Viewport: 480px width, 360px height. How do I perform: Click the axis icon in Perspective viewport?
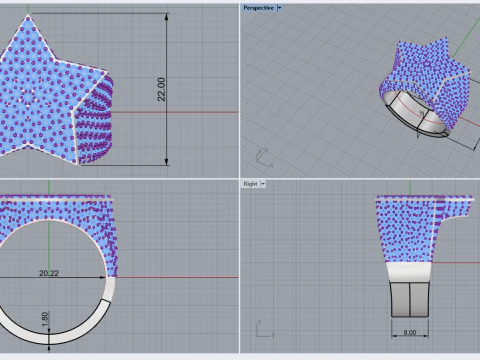(x=264, y=158)
